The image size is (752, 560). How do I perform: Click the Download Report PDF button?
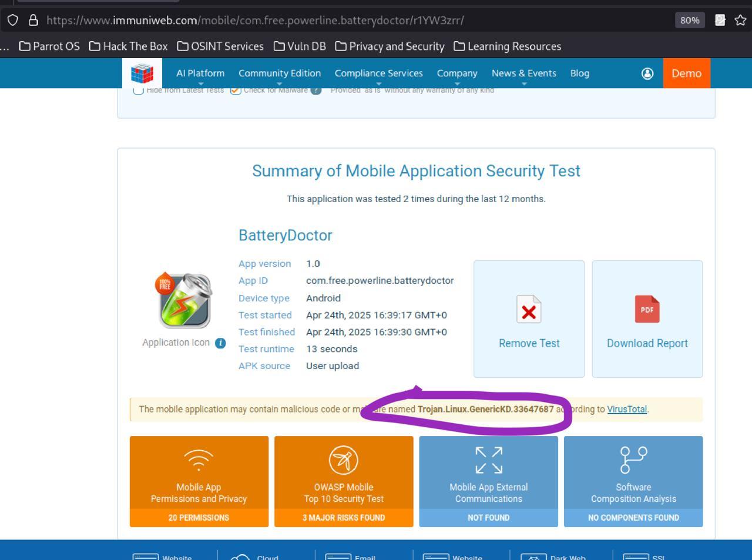(x=647, y=319)
